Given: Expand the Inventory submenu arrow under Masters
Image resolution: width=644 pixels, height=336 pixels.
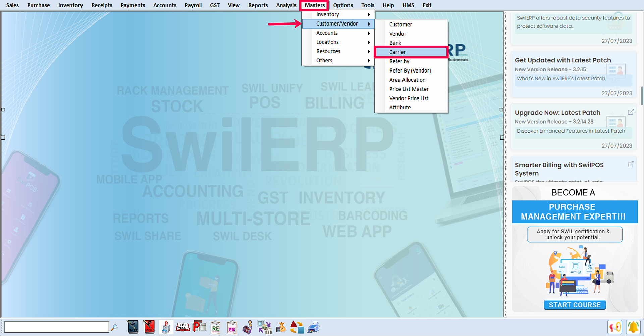Looking at the screenshot, I should [x=369, y=14].
